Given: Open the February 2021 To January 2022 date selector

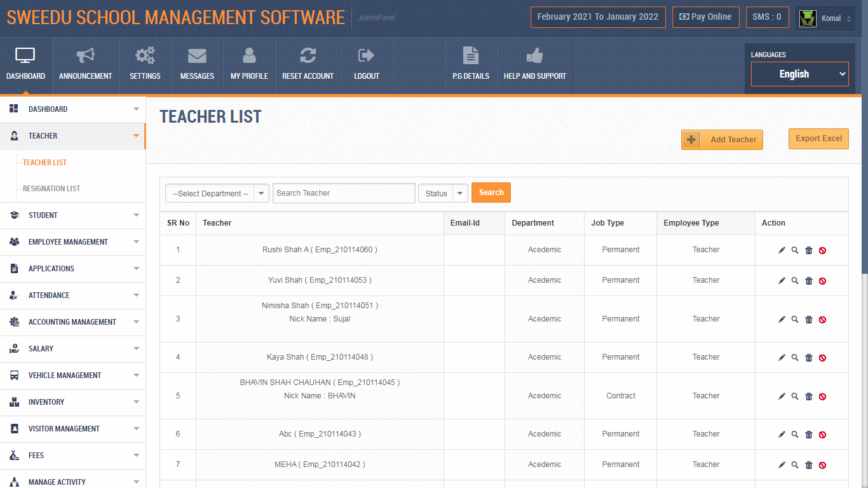Looking at the screenshot, I should point(597,17).
